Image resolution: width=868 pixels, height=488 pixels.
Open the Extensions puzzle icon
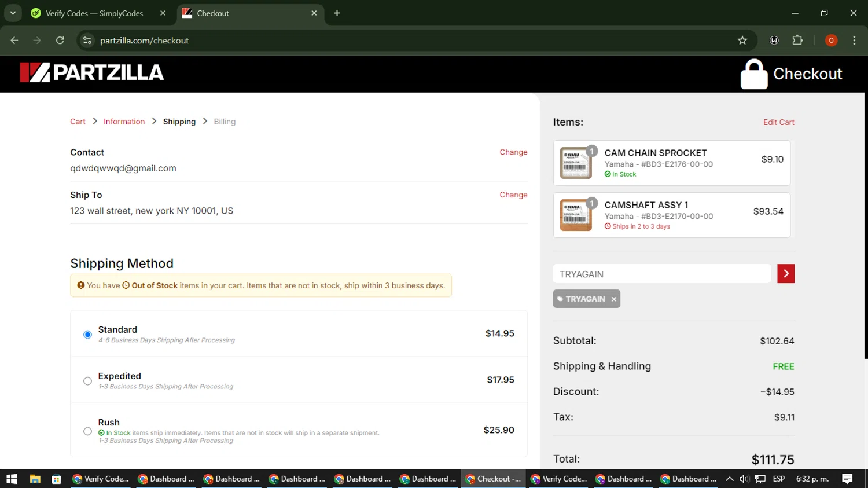797,41
